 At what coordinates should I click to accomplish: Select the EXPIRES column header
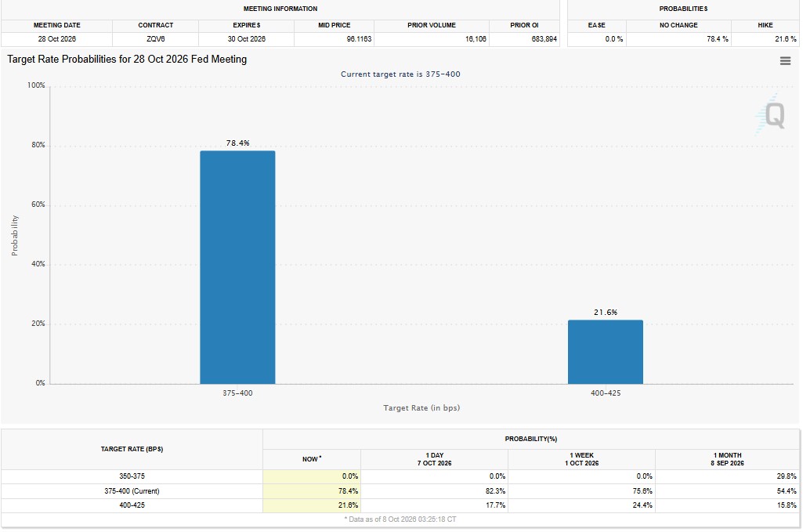[x=246, y=25]
